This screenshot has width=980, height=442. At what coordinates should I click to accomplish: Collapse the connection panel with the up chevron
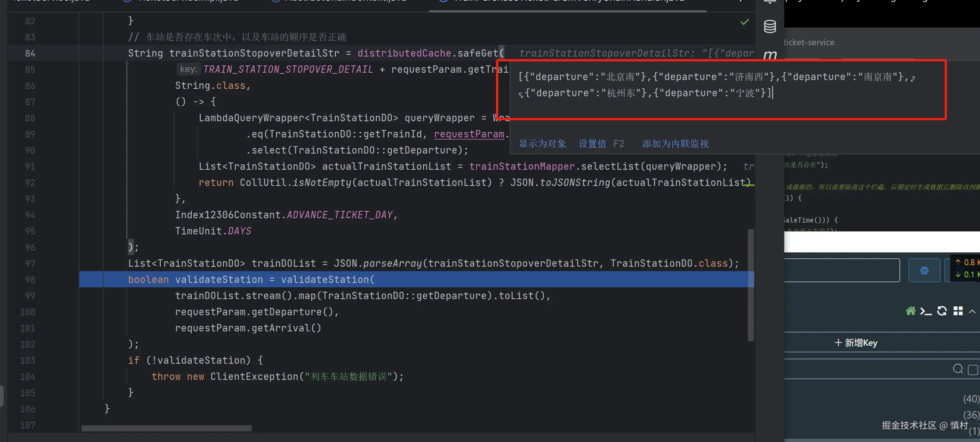972,311
